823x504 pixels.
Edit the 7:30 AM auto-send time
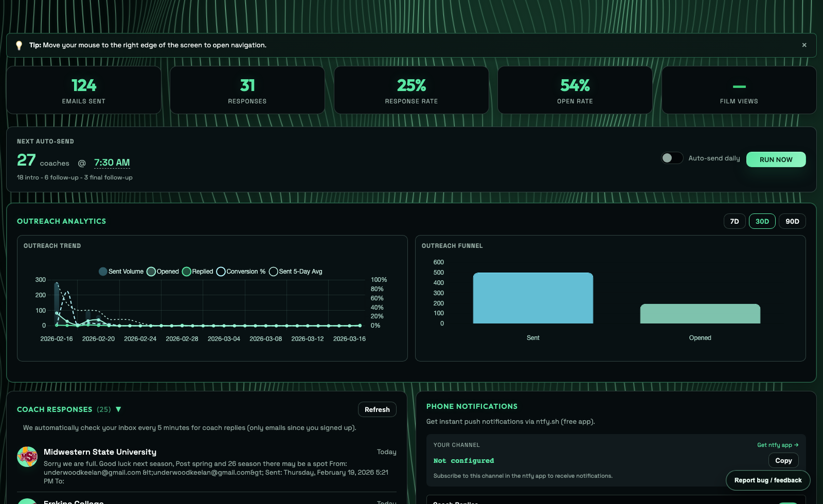click(112, 163)
